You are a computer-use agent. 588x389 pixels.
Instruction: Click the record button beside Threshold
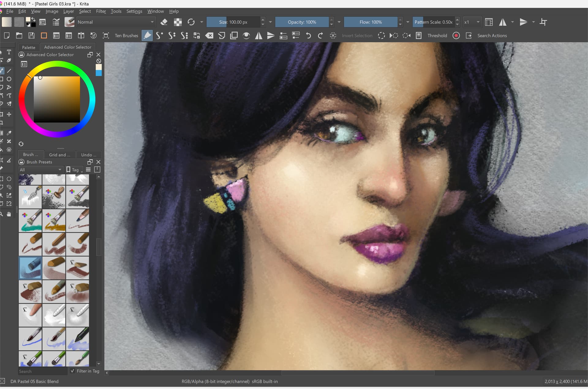tap(456, 36)
